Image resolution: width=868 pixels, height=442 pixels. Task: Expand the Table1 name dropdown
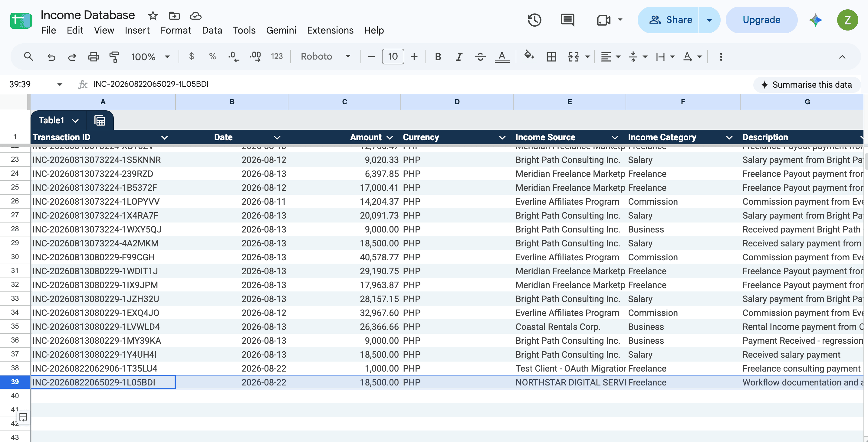pyautogui.click(x=75, y=121)
